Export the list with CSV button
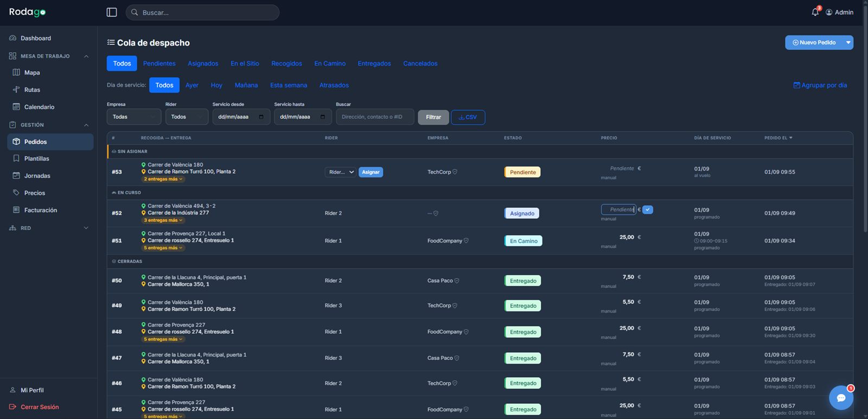 (x=468, y=117)
